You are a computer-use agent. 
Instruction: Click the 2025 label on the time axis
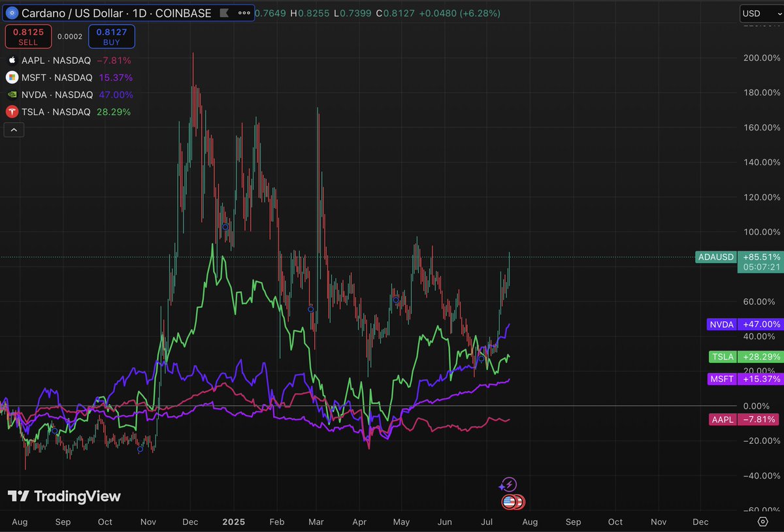233,522
